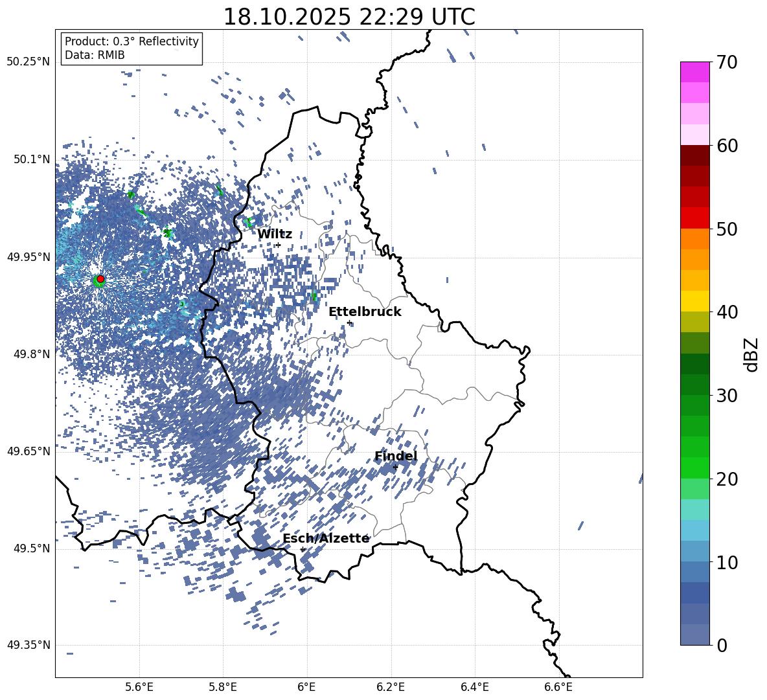The width and height of the screenshot is (767, 700).
Task: Click the red radar site marker
Action: point(100,278)
